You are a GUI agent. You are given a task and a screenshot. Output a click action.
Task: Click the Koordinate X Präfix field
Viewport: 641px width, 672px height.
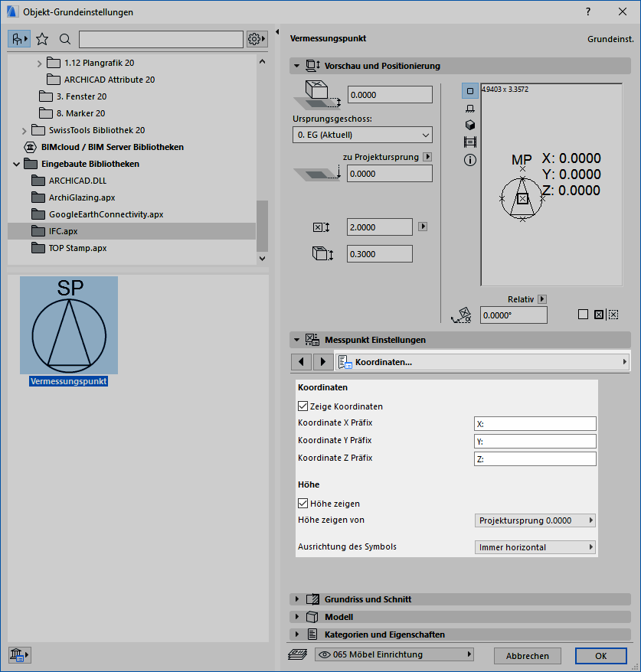pos(535,423)
